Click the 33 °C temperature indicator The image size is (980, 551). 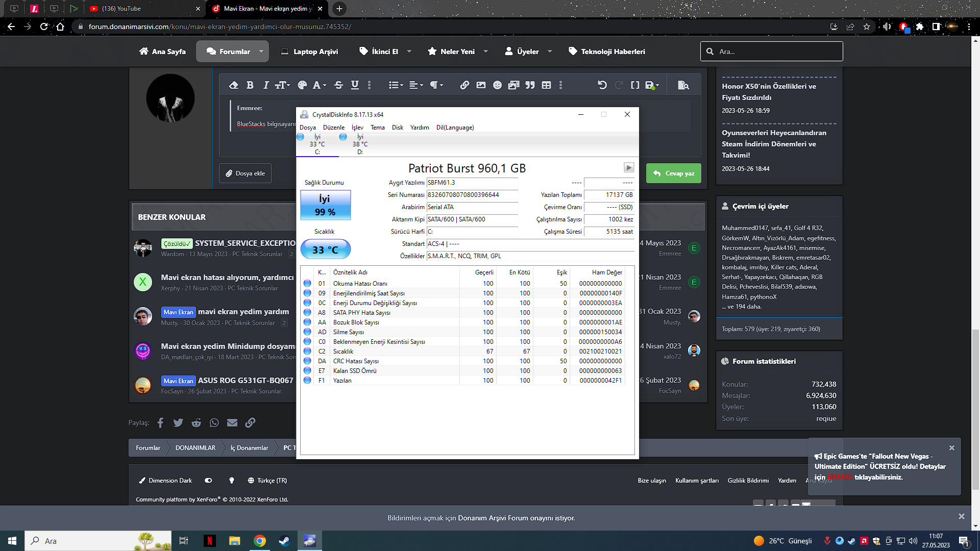coord(325,249)
